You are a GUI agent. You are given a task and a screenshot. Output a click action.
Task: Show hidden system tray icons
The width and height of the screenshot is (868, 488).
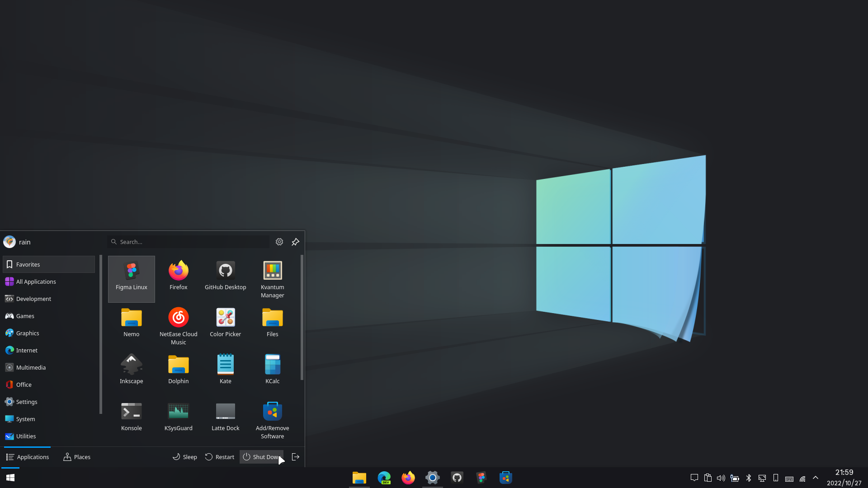(816, 478)
